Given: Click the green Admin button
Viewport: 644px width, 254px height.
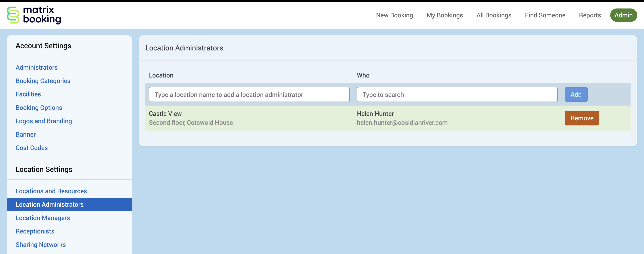Looking at the screenshot, I should click(623, 15).
